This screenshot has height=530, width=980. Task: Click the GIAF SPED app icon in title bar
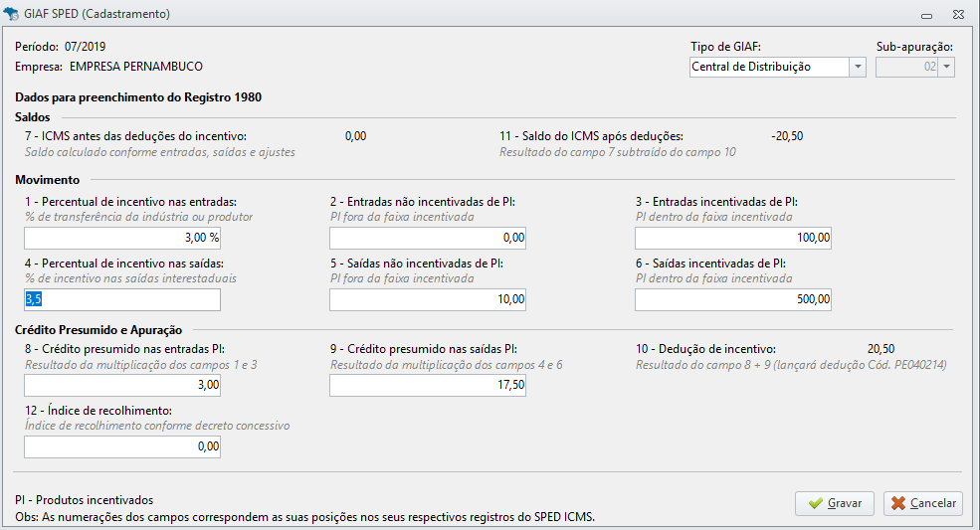[11, 14]
